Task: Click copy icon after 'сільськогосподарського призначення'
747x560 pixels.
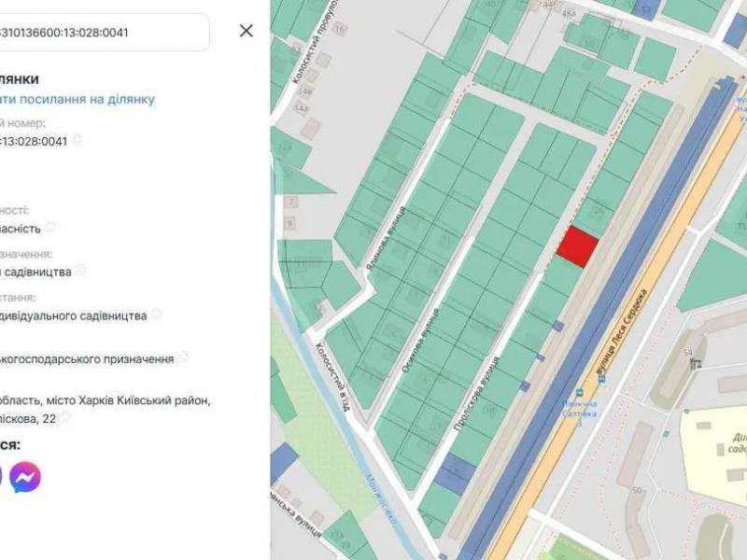Action: [x=184, y=357]
